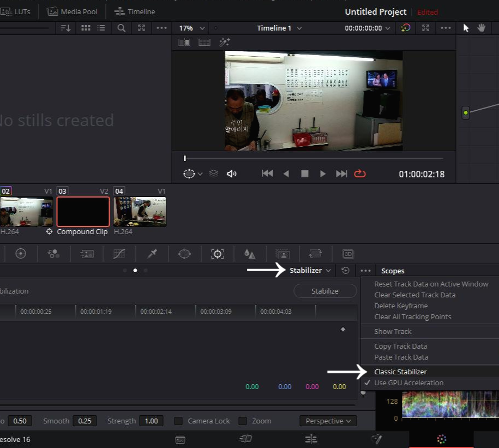The height and width of the screenshot is (448, 499).
Task: Jump to the next clip
Action: tap(341, 174)
